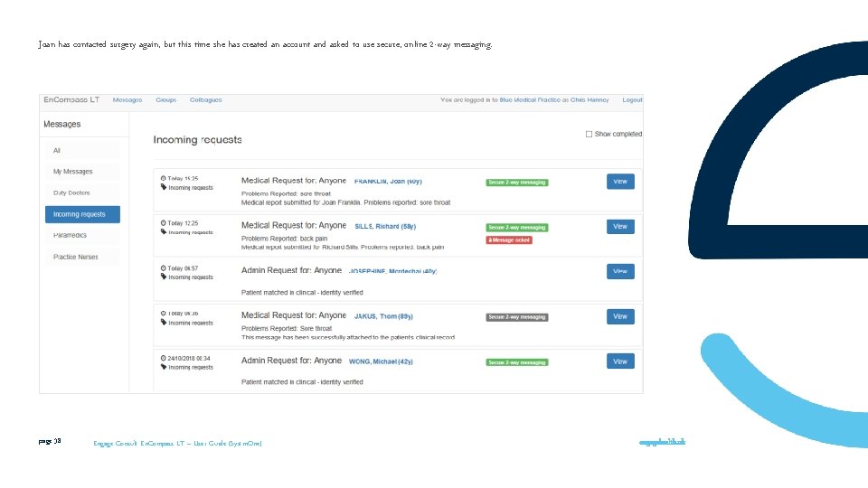Click the 'Incoming requests' page heading
This screenshot has height=488, width=868.
[x=198, y=139]
